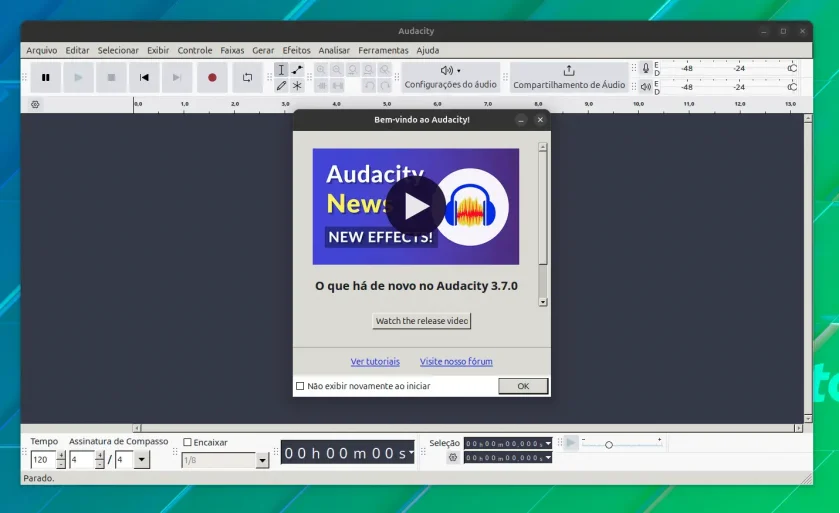Click the selection toolbar gear icon

pos(453,457)
